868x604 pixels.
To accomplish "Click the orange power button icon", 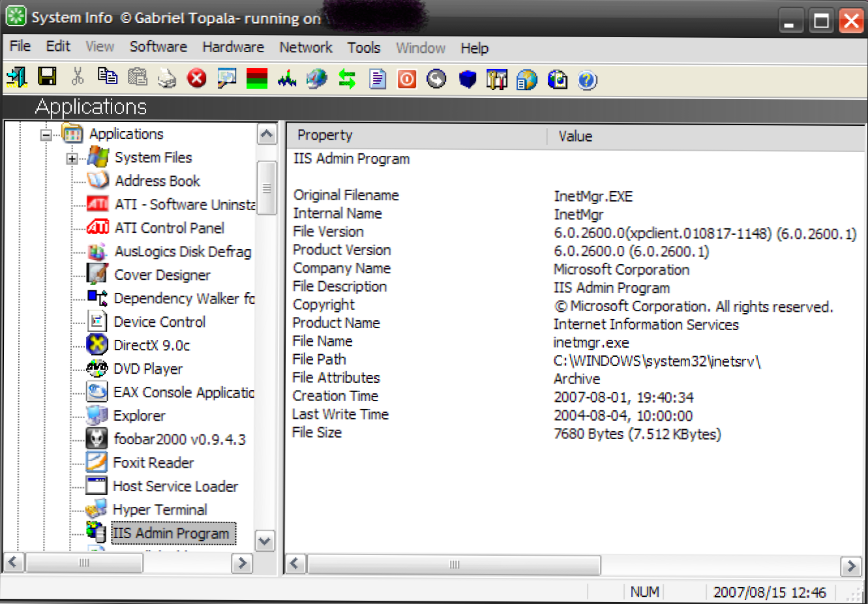I will pos(408,80).
